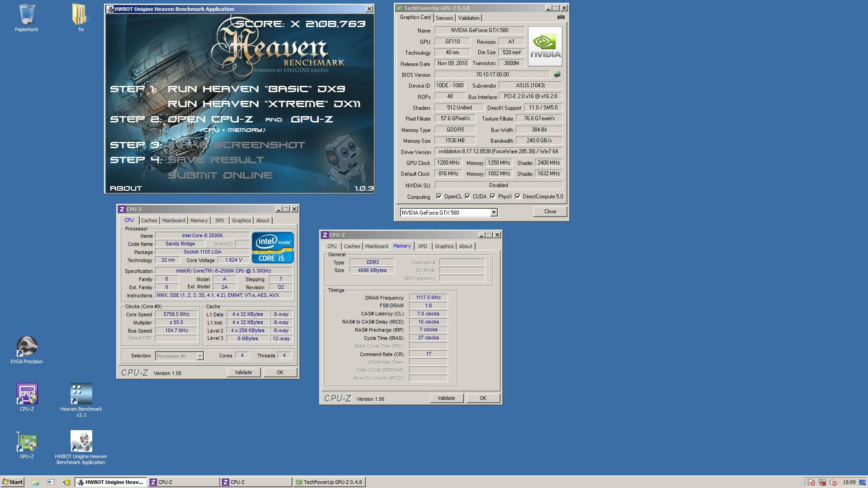
Task: Click the BIOS Version 70.10.17.00.00 field
Action: click(492, 75)
